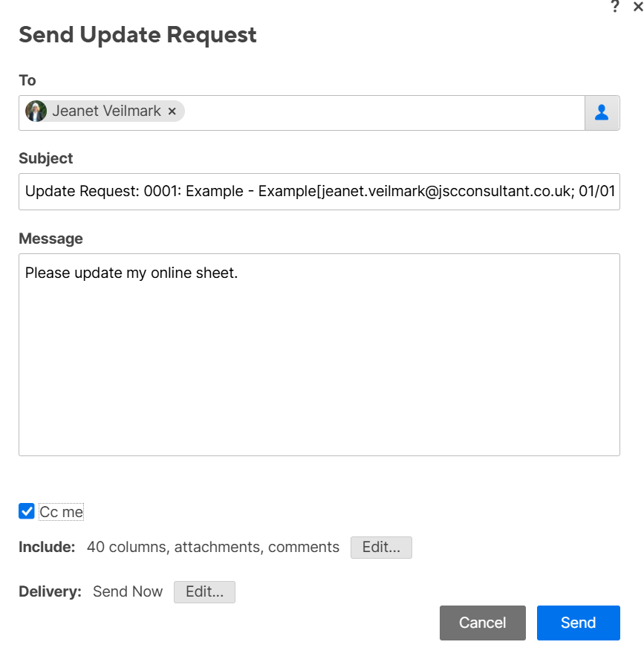Uncheck the Cc me checkbox
This screenshot has height=662, width=644.
click(x=27, y=511)
